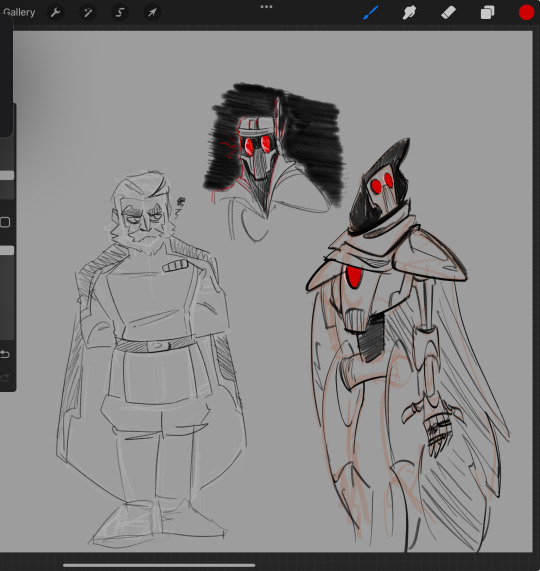Screen dimensions: 540x571
Task: Tap the square modify button in sidebar
Action: point(5,222)
